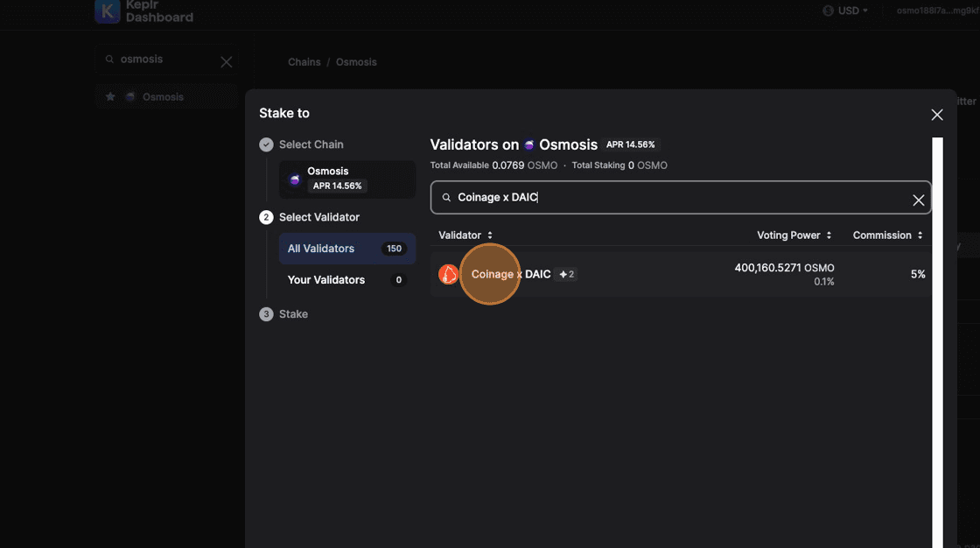Close the Stake to dialog
980x548 pixels.
click(936, 115)
